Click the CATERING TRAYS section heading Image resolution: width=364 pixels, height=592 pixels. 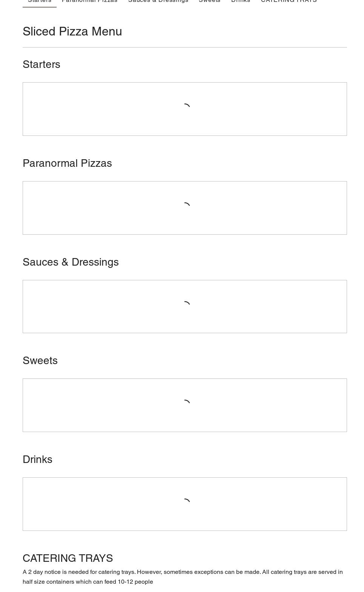(x=68, y=558)
